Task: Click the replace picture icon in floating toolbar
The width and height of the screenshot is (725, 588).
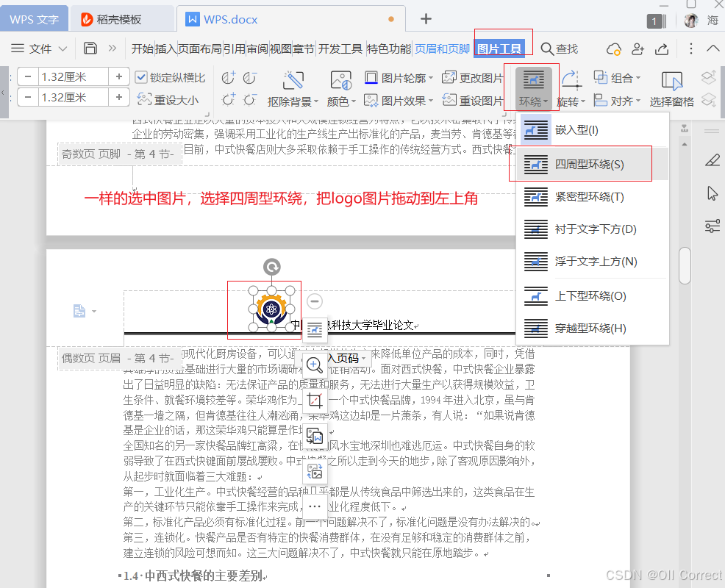Action: 315,471
